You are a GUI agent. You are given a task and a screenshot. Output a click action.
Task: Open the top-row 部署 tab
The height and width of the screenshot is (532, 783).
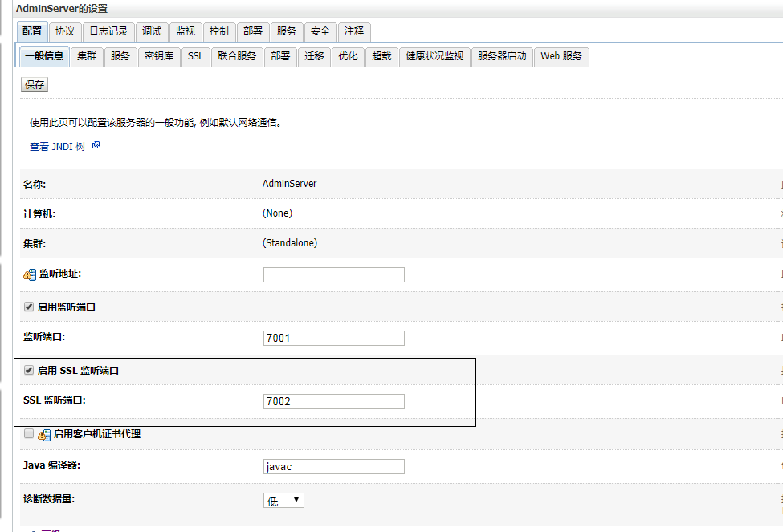tap(253, 31)
